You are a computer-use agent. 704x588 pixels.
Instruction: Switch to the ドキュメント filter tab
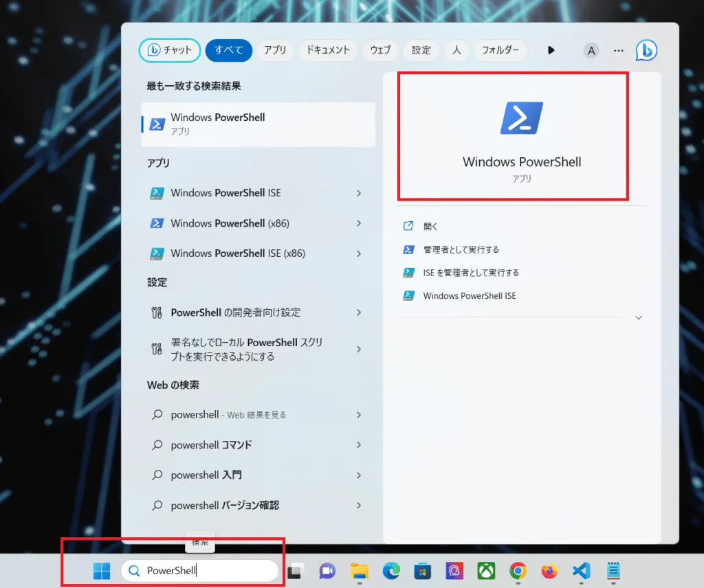[328, 49]
